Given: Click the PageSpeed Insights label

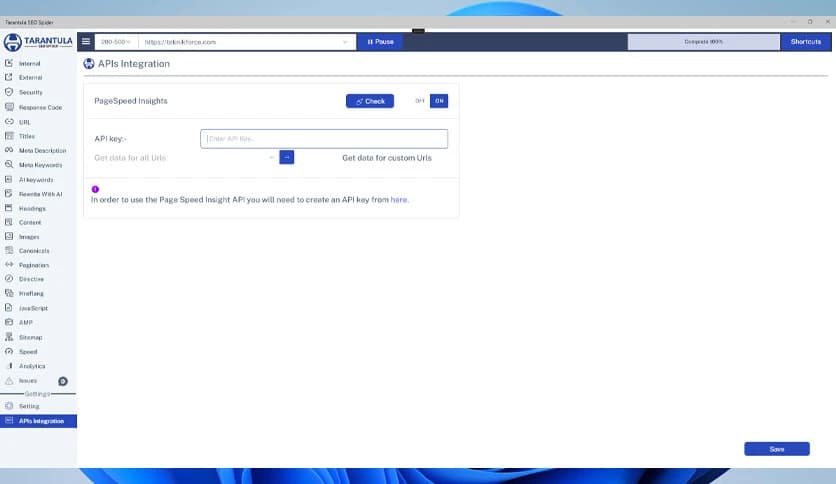Looking at the screenshot, I should tap(131, 101).
